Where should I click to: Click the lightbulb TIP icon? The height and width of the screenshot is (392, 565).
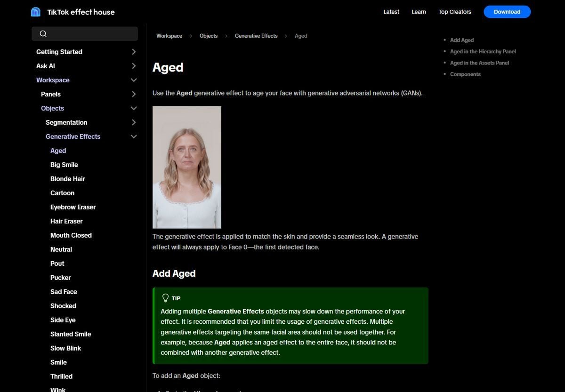click(x=165, y=298)
